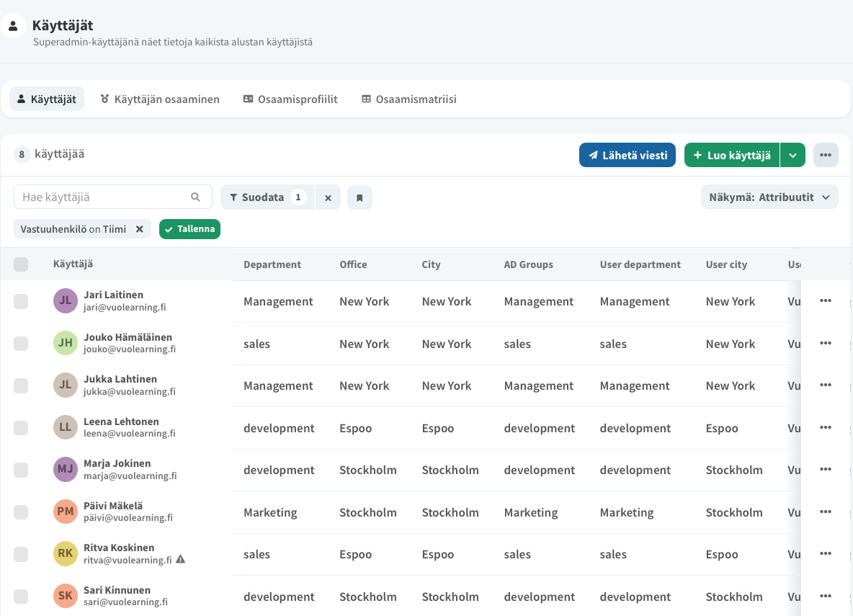Open the Näkymä: Attribuutit view dropdown
The image size is (853, 616).
pyautogui.click(x=769, y=197)
